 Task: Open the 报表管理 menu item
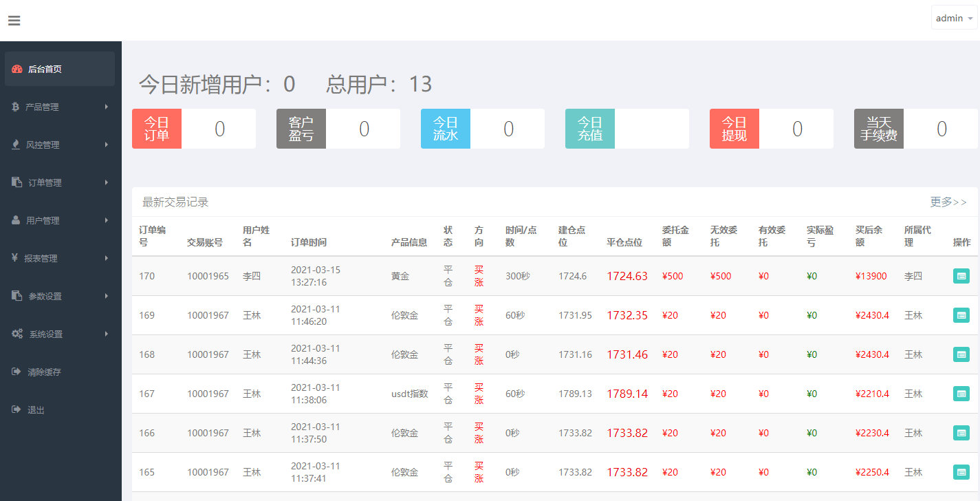(60, 258)
